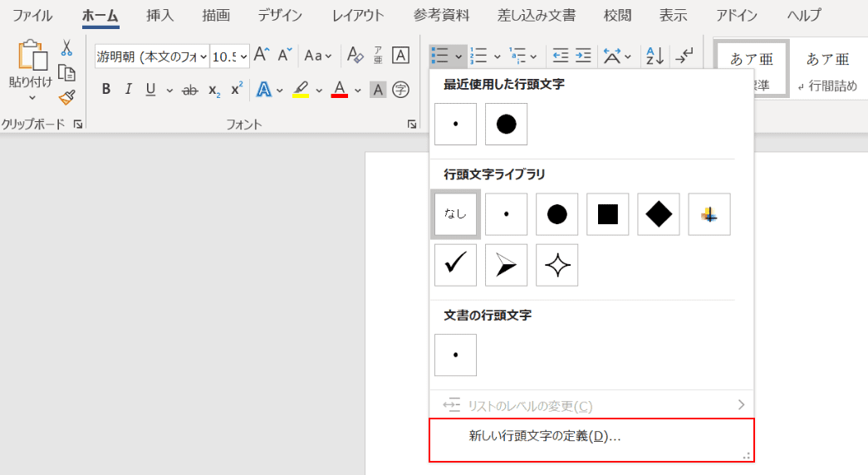Screen dimensions: 868x475
Task: Select なし in bullet library
Action: point(455,213)
